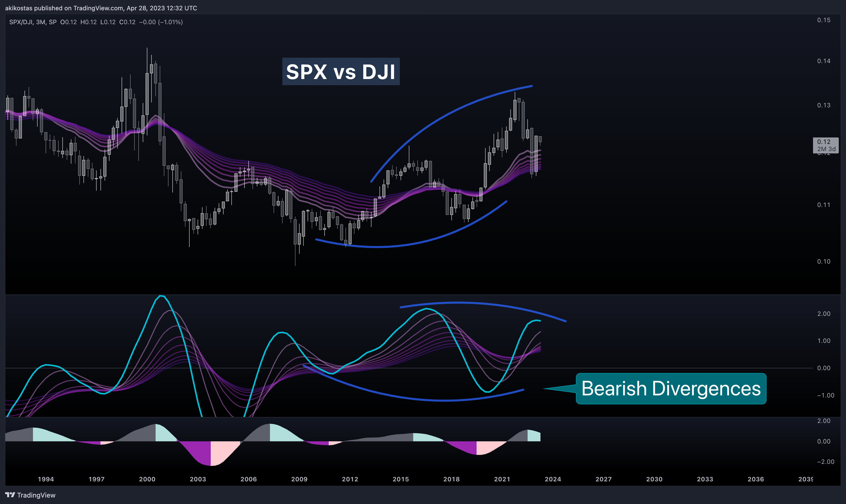Screen dimensions: 846x504
Task: Click the 2036 time axis label
Action: pos(756,479)
